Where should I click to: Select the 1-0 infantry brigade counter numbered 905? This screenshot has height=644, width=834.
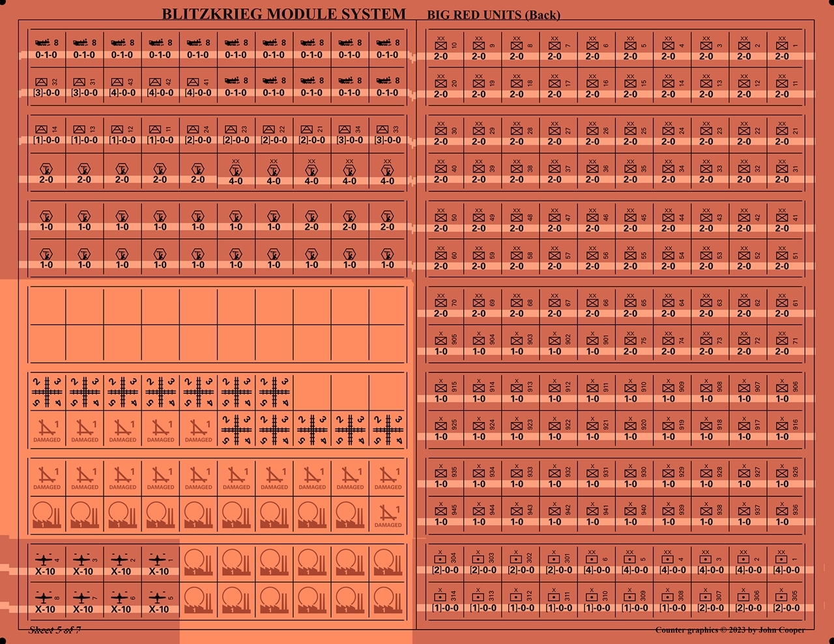click(446, 344)
